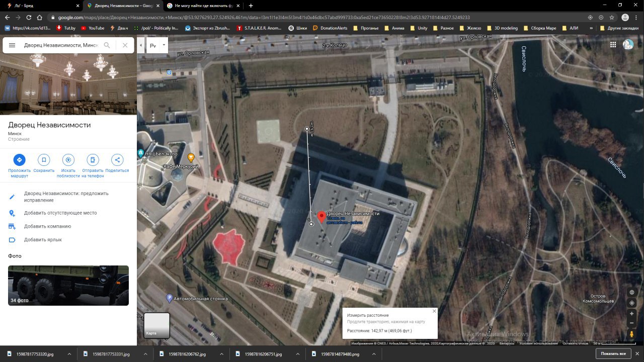Screen dimensions: 644x362
Task: Click the Автомобильная стоянка map marker
Action: (170, 298)
